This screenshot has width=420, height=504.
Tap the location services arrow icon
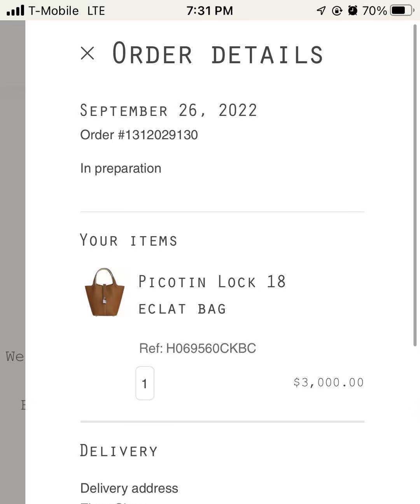tap(321, 10)
